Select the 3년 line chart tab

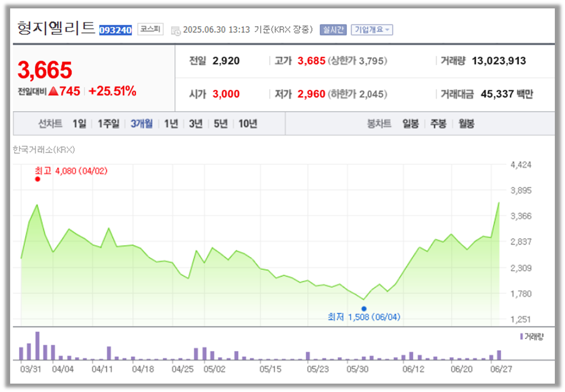click(x=195, y=124)
